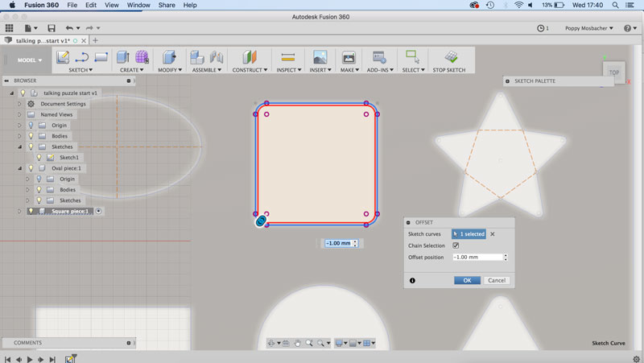
Task: Open the MODEL workspace dropdown
Action: [30, 60]
